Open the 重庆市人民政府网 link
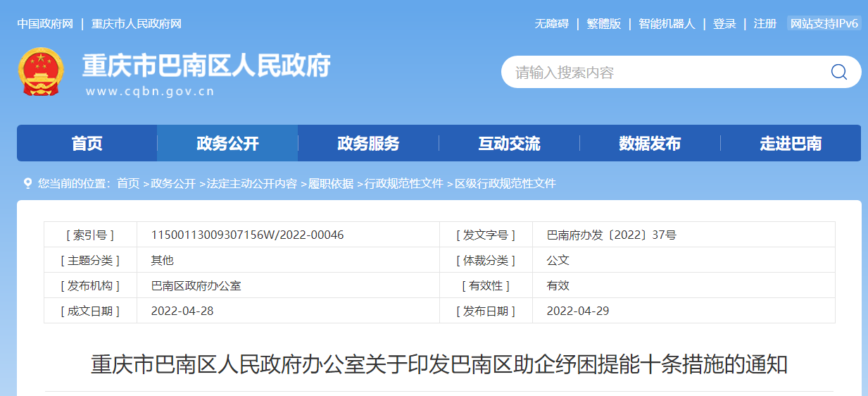 click(137, 24)
